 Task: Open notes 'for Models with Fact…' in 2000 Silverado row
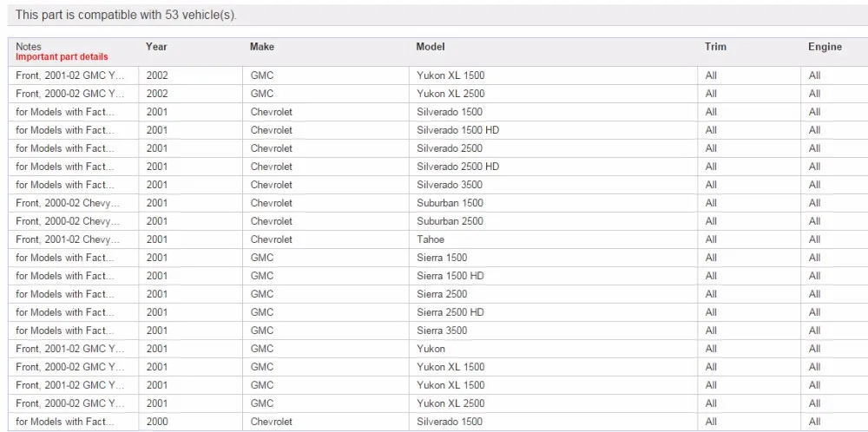click(x=65, y=422)
